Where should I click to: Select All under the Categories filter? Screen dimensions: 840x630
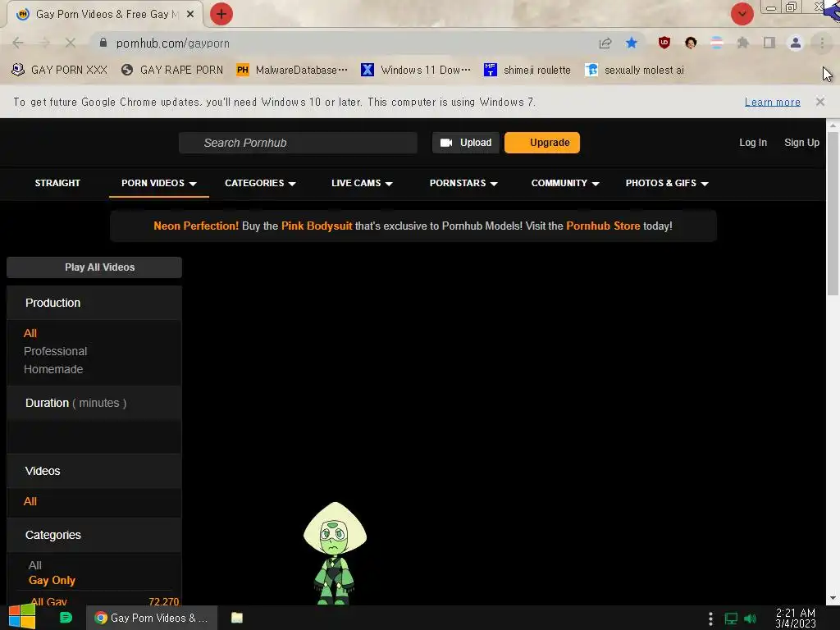(34, 566)
